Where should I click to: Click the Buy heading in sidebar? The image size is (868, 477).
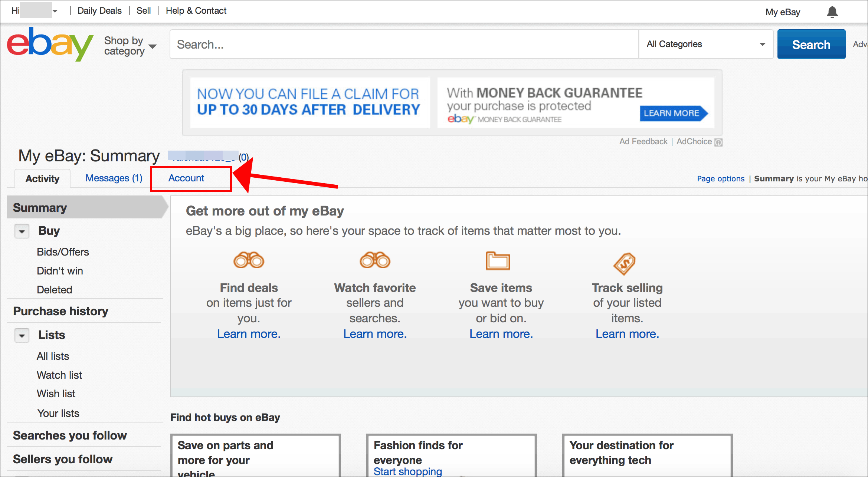click(49, 231)
